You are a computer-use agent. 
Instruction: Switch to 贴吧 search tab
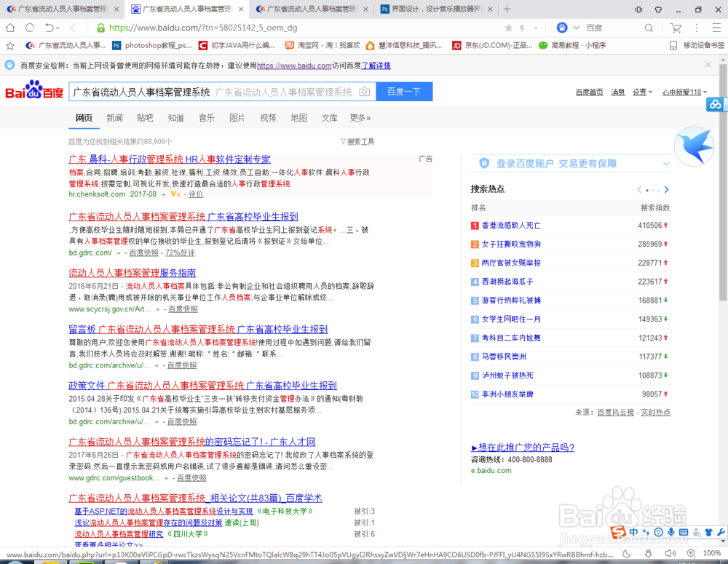click(145, 118)
